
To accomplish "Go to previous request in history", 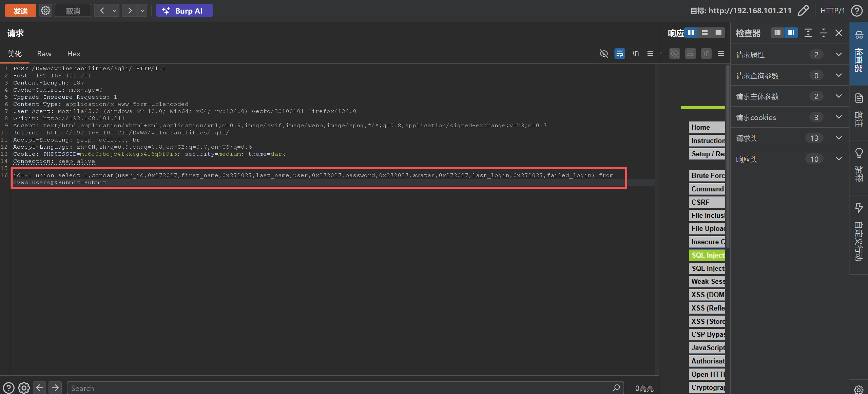I will pyautogui.click(x=102, y=11).
